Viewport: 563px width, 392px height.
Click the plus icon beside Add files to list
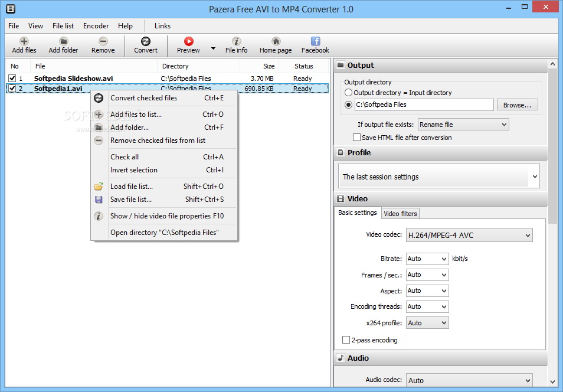[99, 115]
